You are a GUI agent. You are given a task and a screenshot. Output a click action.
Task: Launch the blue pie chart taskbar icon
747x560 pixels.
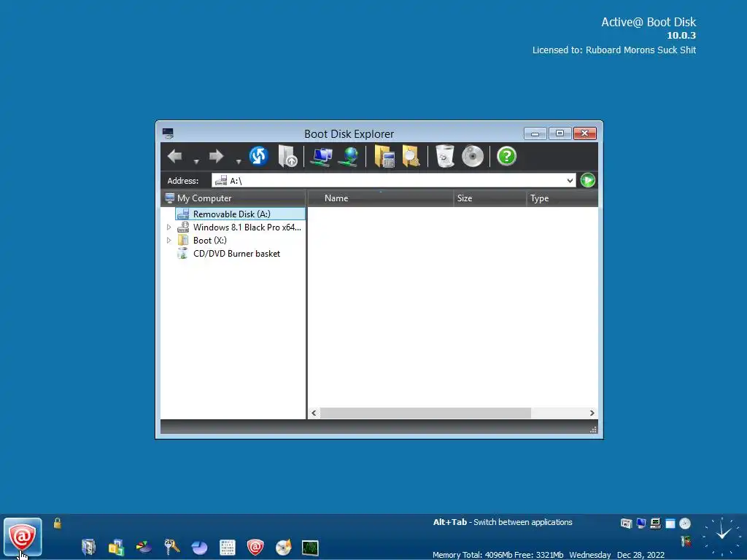[x=200, y=547]
